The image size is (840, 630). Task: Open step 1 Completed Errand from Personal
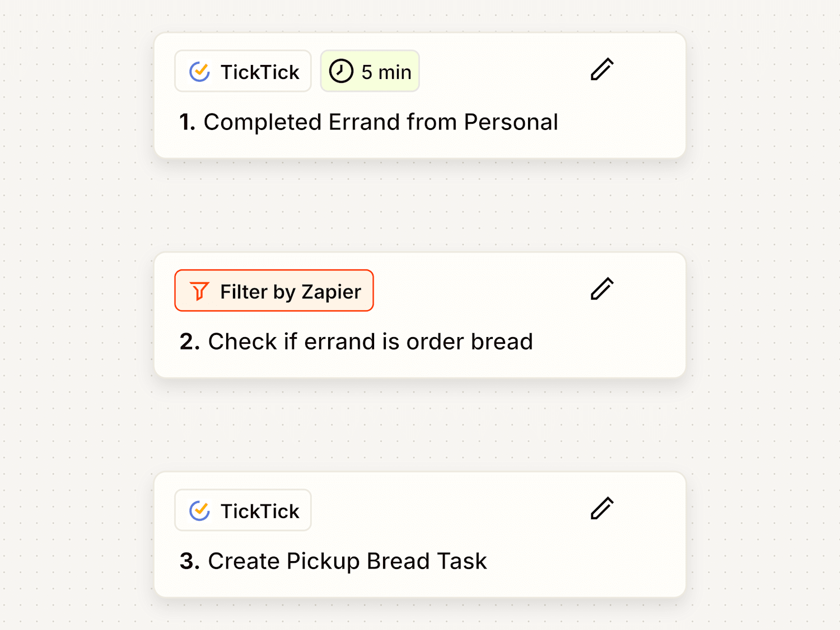click(x=420, y=96)
